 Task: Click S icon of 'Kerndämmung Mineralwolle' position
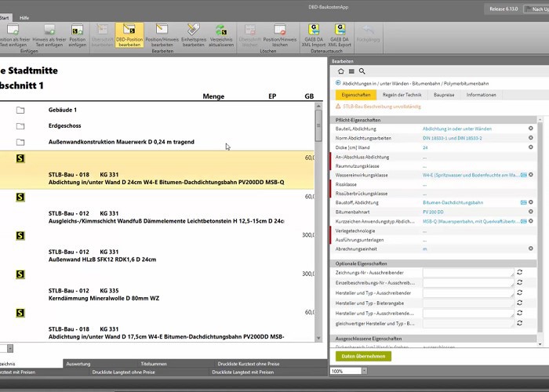click(20, 274)
